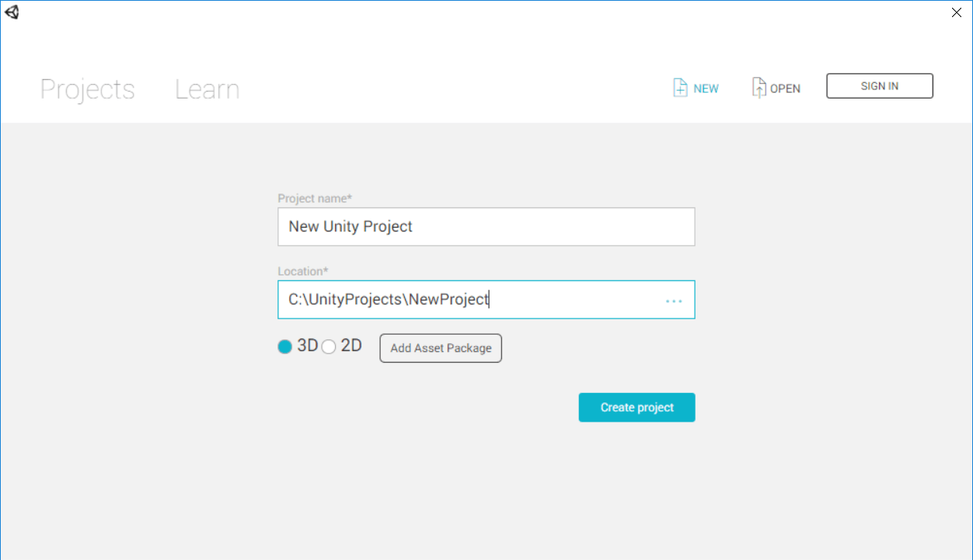Click the Create project button
This screenshot has height=560, width=973.
point(636,407)
